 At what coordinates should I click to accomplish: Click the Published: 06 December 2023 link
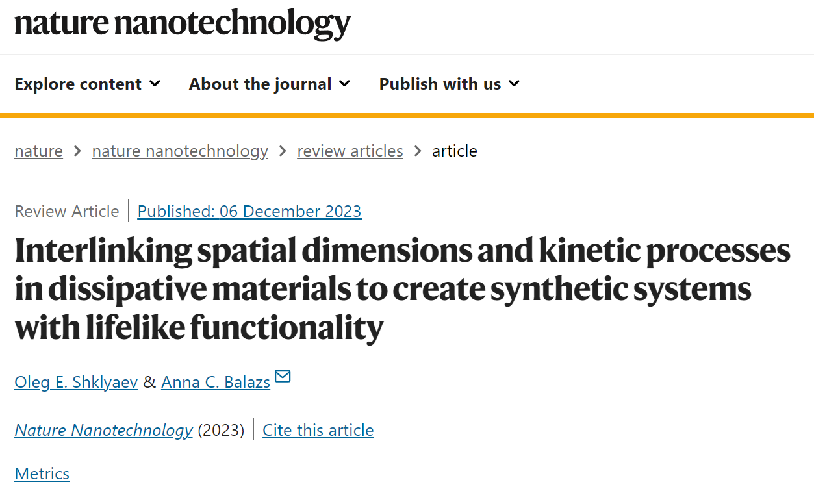coord(249,211)
